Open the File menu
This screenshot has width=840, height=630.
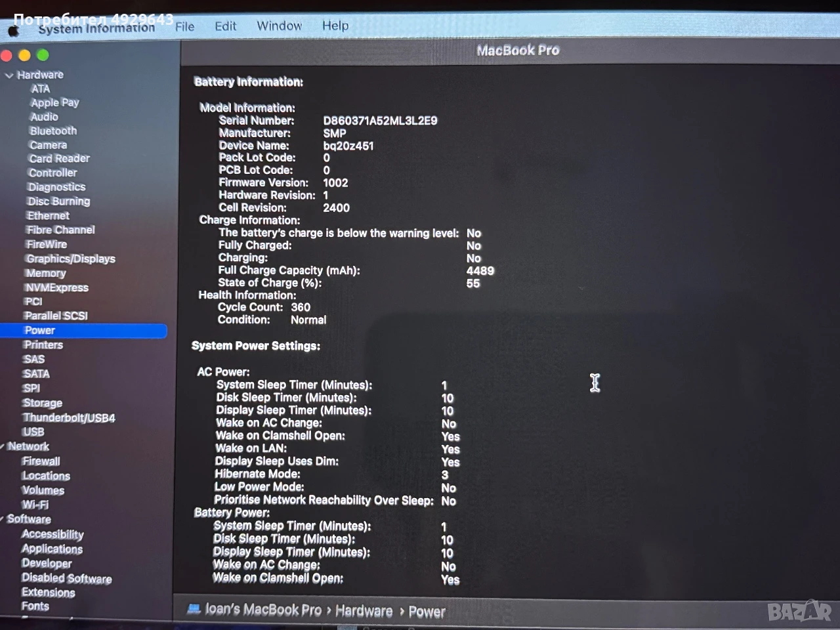pyautogui.click(x=184, y=26)
